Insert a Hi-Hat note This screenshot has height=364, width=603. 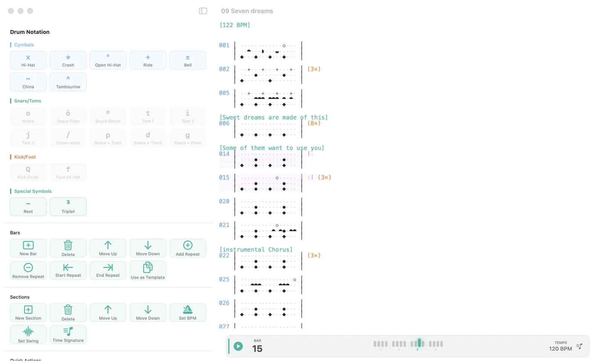point(28,60)
